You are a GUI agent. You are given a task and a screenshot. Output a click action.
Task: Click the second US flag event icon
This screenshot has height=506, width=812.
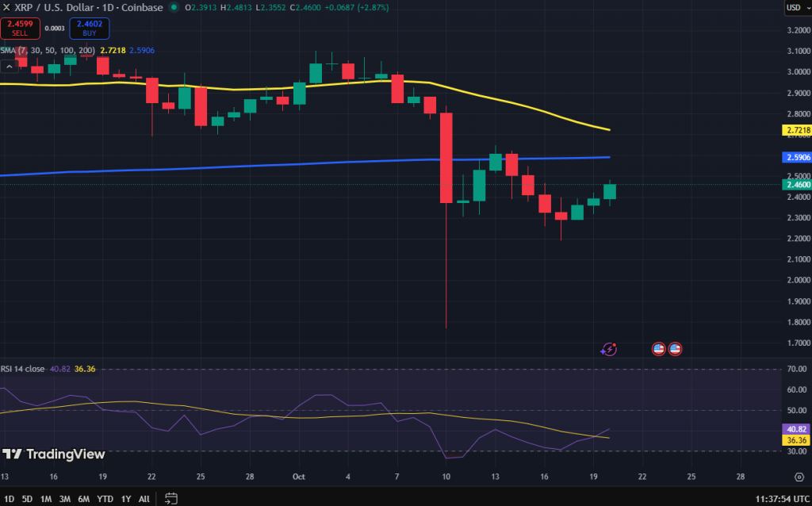click(675, 348)
